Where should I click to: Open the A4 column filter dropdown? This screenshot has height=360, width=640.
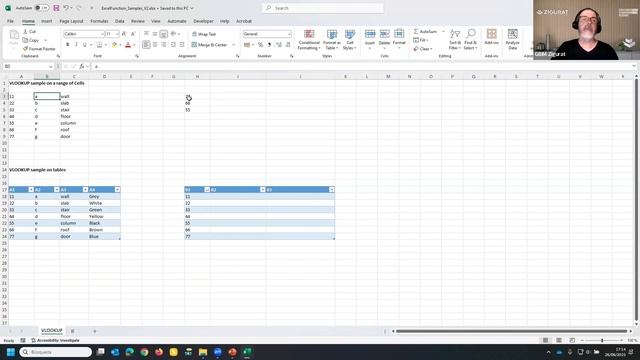pos(117,189)
